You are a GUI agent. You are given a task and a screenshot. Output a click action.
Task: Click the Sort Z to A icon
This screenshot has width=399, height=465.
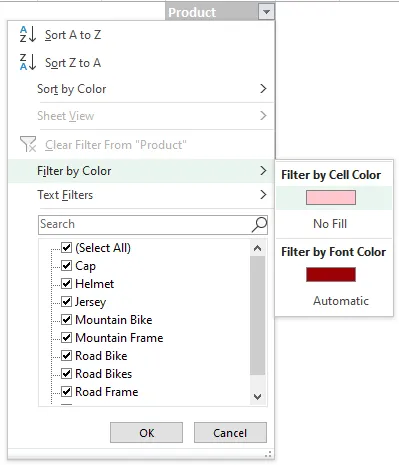pos(28,62)
